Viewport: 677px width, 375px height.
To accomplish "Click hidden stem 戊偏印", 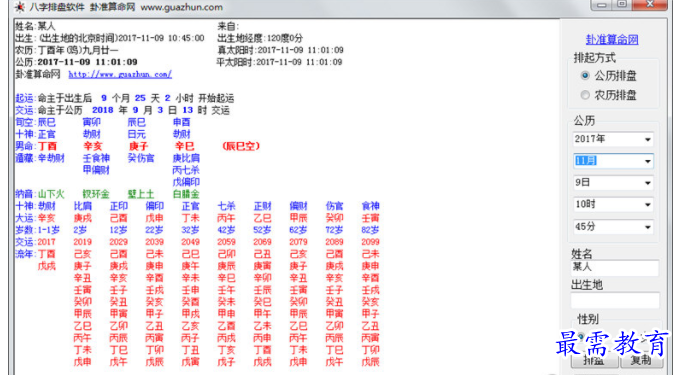I will 186,182.
